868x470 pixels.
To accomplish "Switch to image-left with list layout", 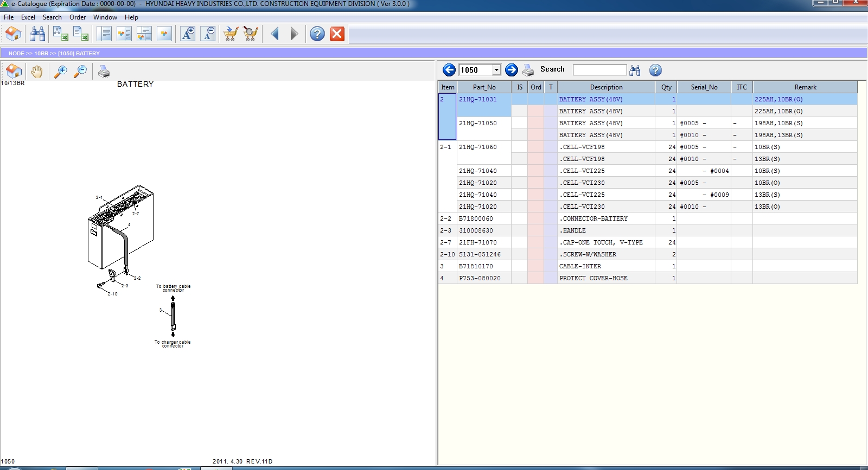I will [124, 34].
